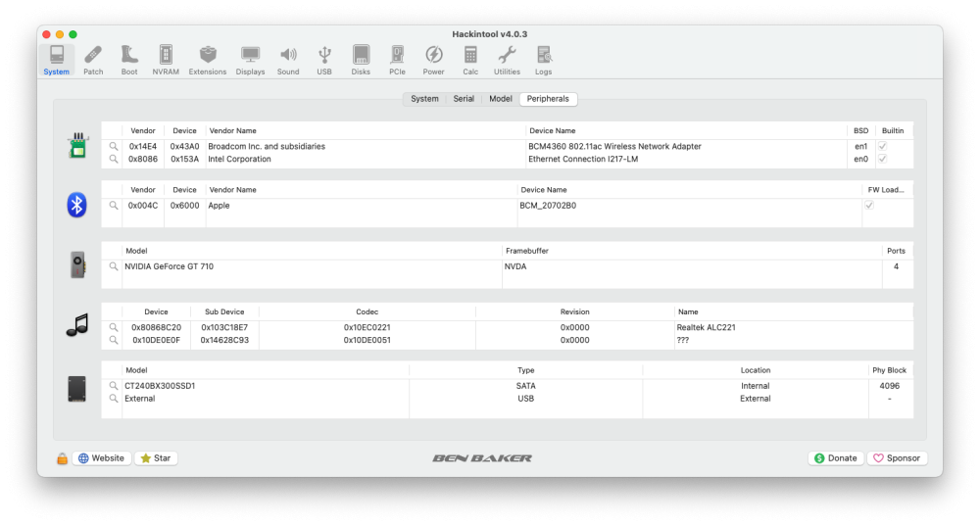Viewport: 980px width, 526px height.
Task: Select BCM4360 802.11ac Wireless Network Adapter
Action: click(x=615, y=146)
